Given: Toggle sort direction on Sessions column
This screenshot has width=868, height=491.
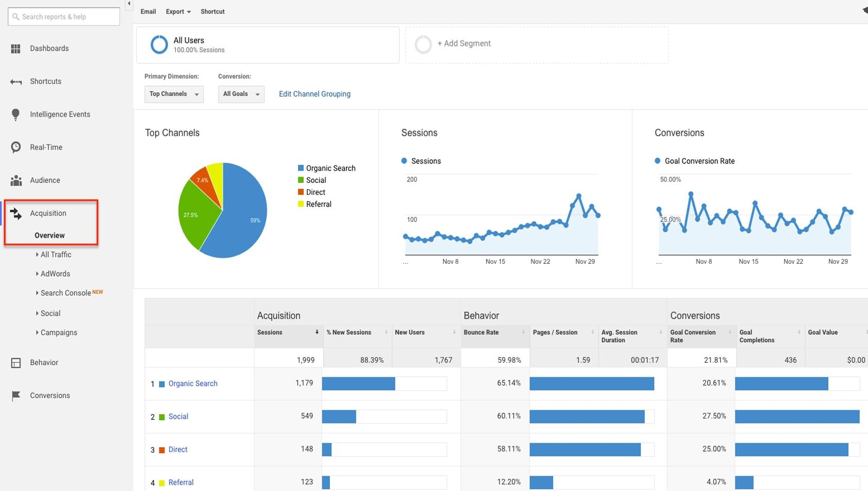Looking at the screenshot, I should (x=316, y=332).
